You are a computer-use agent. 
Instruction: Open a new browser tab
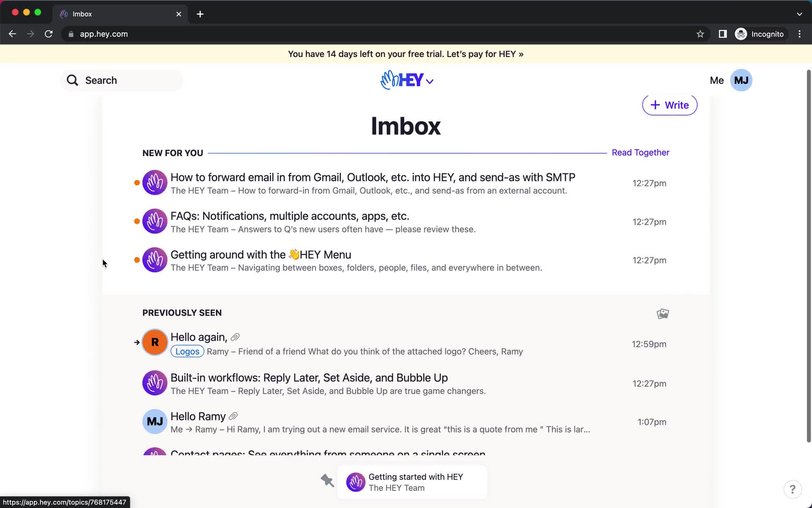[200, 14]
